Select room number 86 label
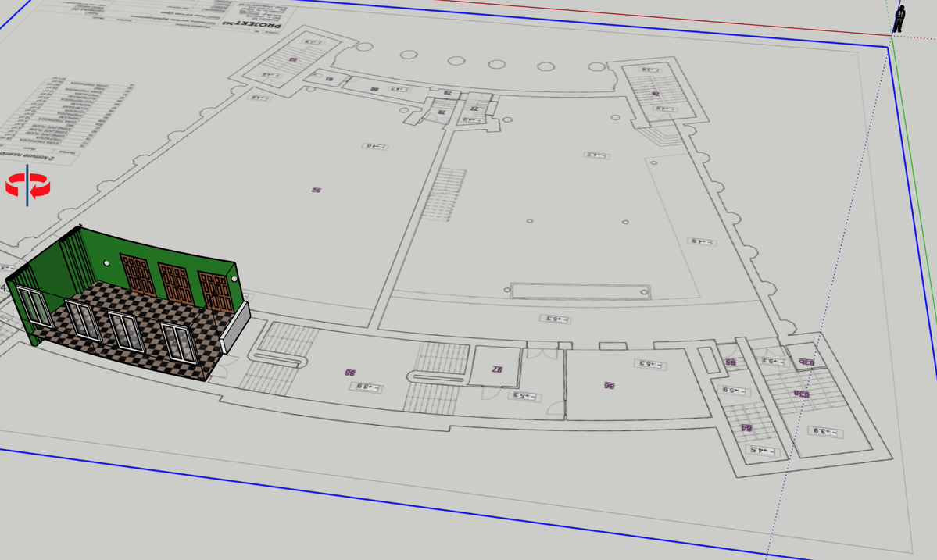The image size is (937, 560). tap(609, 386)
